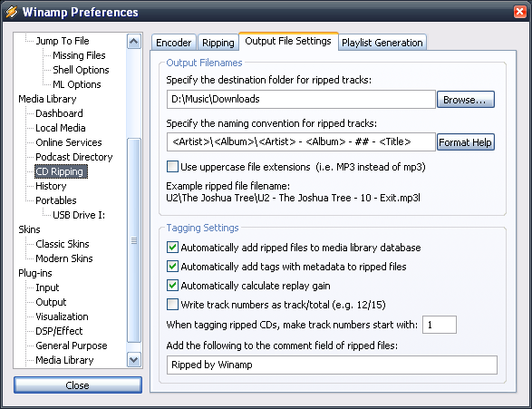Click the track number start field
532x409 pixels.
click(440, 325)
